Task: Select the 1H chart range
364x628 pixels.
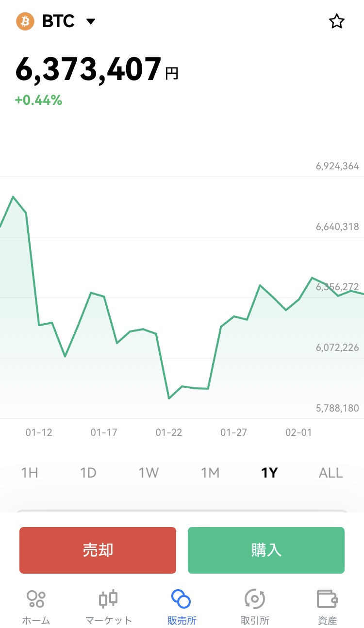Action: click(30, 473)
